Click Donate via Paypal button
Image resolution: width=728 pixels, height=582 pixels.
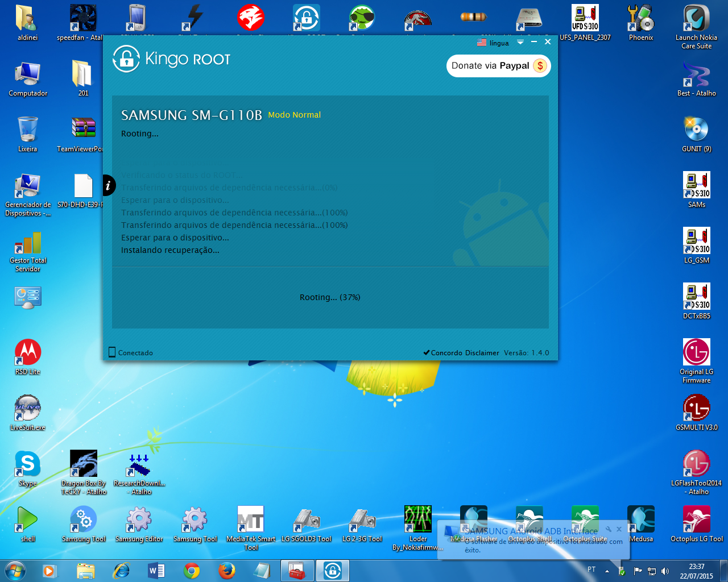click(499, 66)
